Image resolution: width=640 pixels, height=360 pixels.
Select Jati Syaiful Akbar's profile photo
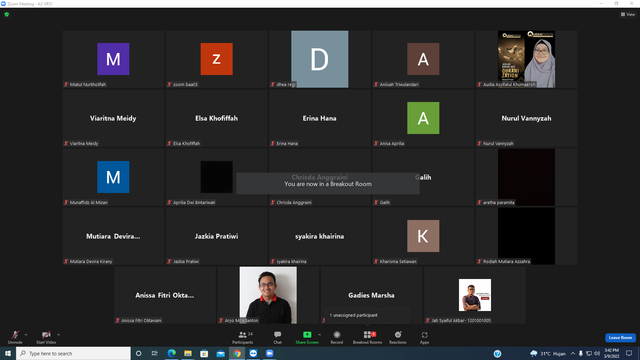(x=475, y=295)
